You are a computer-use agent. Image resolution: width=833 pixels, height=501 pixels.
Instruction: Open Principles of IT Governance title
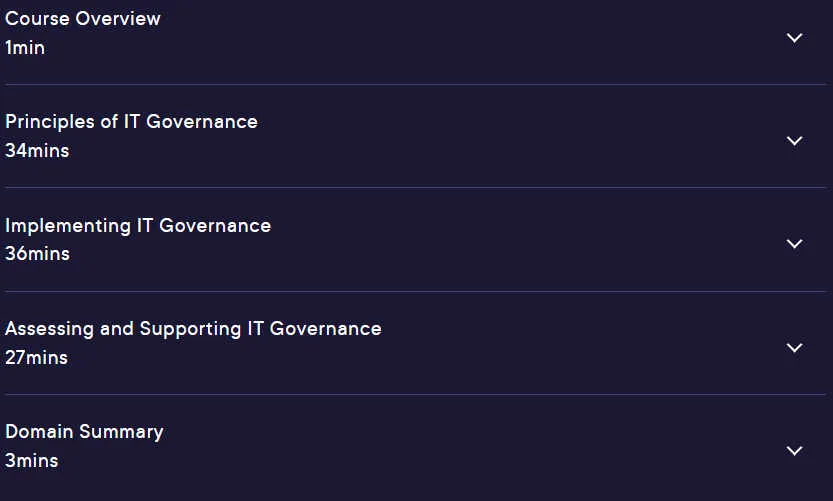click(131, 122)
